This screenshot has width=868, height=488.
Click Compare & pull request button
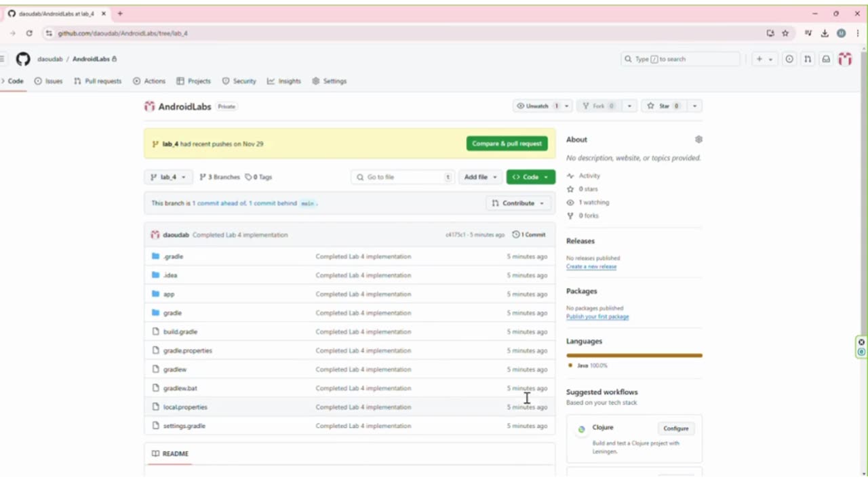tap(507, 144)
